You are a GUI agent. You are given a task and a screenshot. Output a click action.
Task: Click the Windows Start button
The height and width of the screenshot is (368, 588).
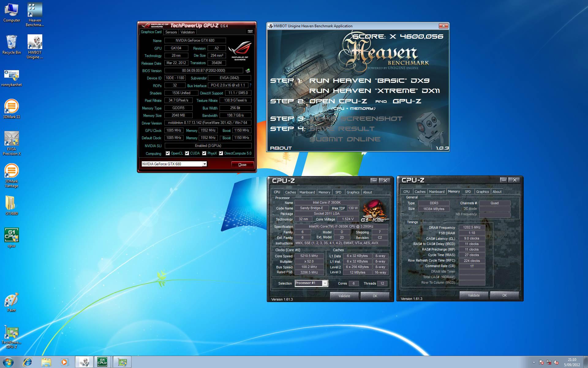[x=8, y=362]
